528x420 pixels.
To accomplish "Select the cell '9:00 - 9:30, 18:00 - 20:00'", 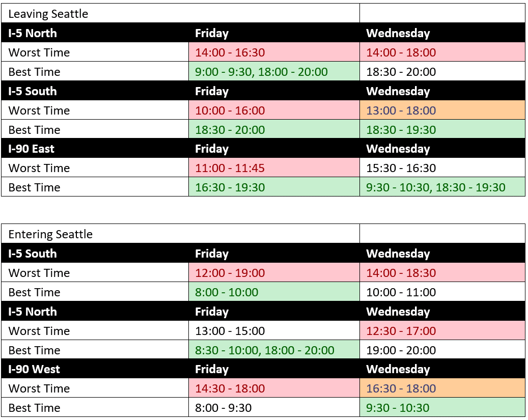I will point(274,71).
